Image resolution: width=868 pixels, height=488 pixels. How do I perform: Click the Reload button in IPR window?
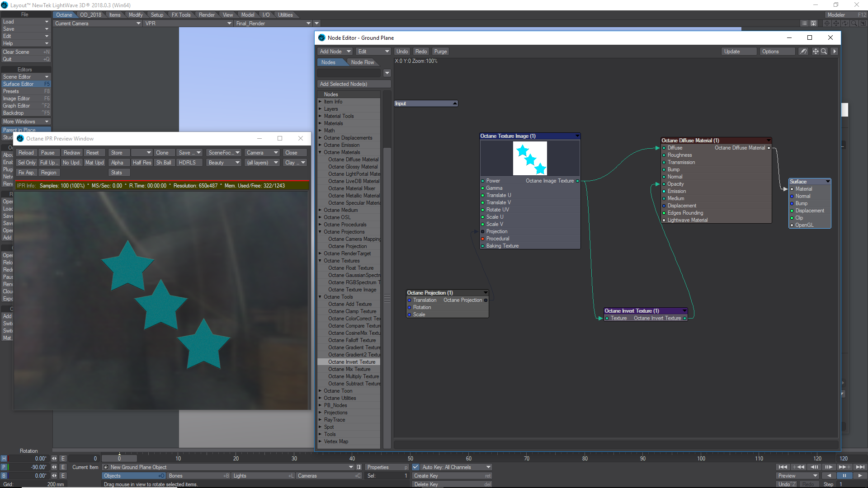pyautogui.click(x=26, y=153)
